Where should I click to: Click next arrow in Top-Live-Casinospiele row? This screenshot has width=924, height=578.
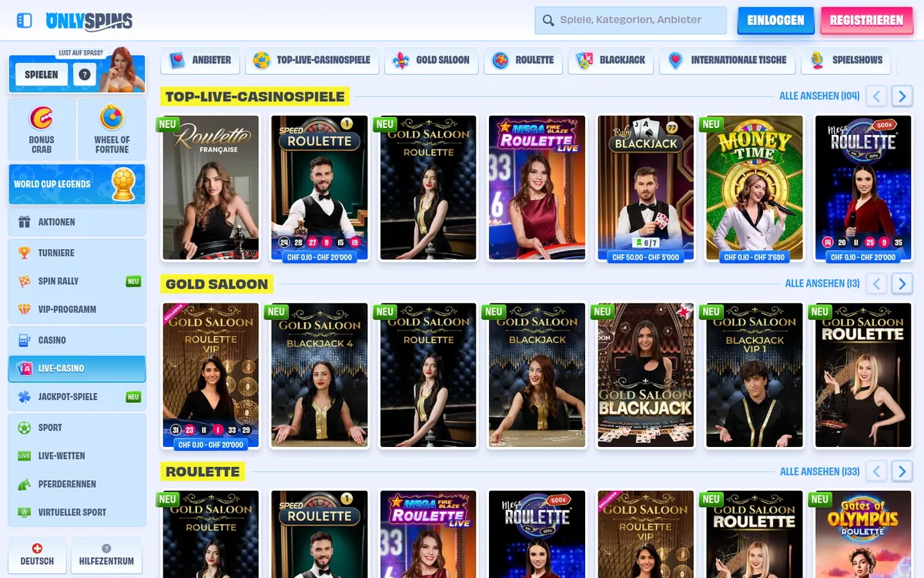902,96
